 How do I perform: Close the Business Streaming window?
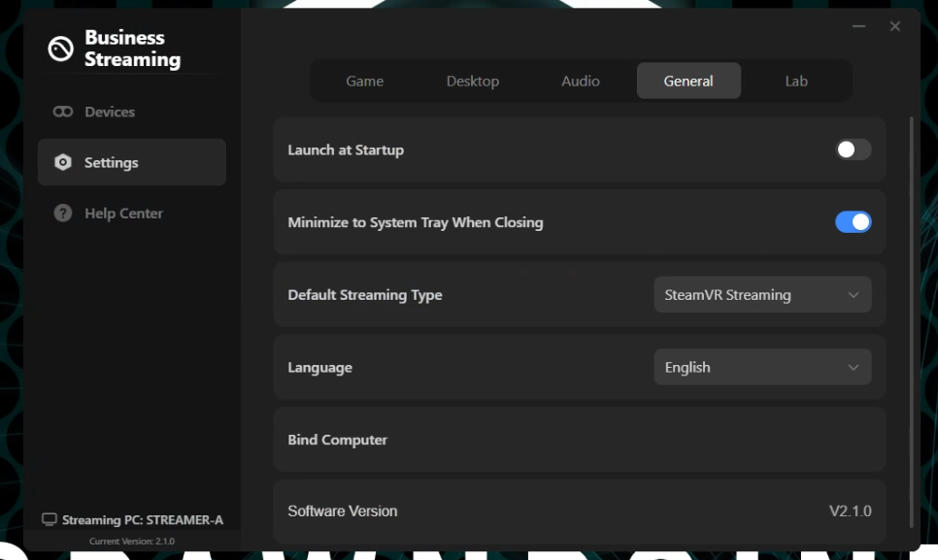click(x=895, y=26)
